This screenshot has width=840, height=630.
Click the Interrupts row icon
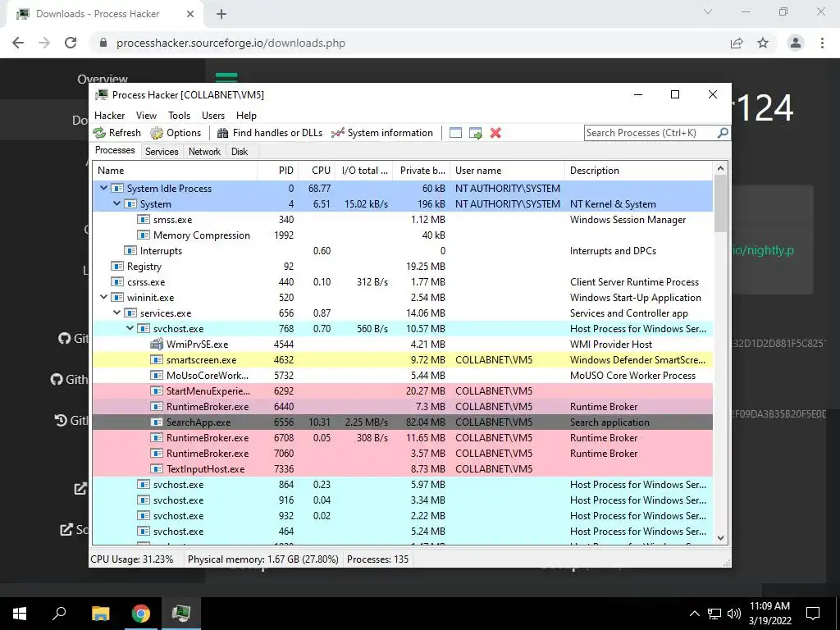pyautogui.click(x=130, y=251)
